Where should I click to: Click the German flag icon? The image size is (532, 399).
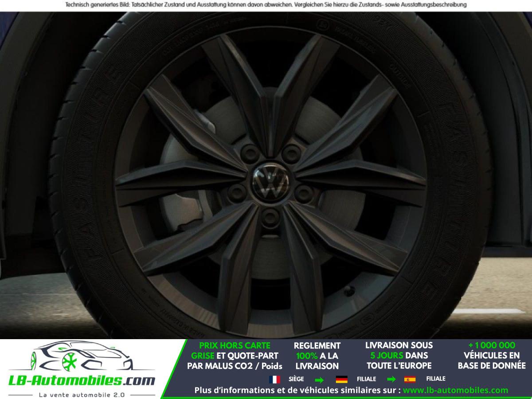341,379
